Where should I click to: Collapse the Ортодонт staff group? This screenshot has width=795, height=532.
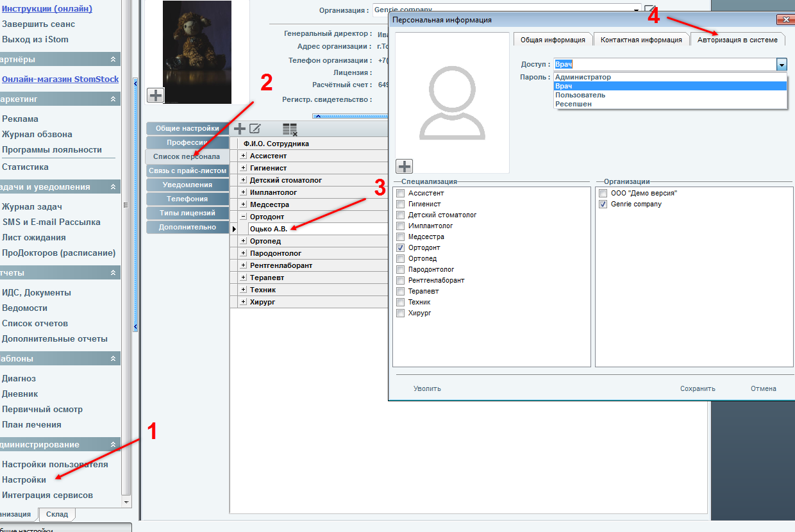pyautogui.click(x=243, y=217)
